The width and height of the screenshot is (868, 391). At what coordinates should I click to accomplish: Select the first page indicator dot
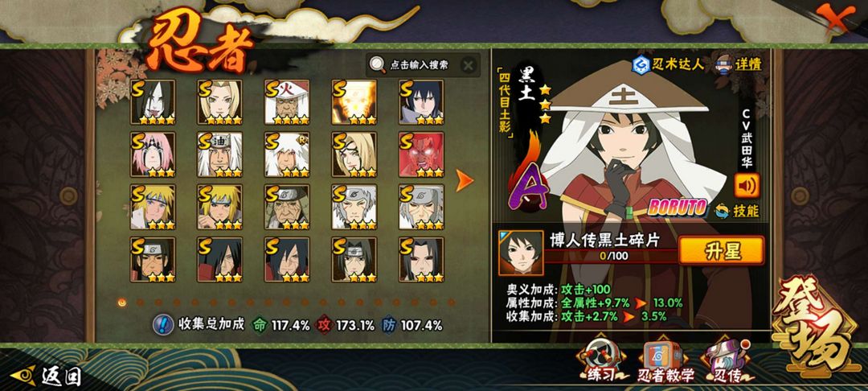pos(122,303)
